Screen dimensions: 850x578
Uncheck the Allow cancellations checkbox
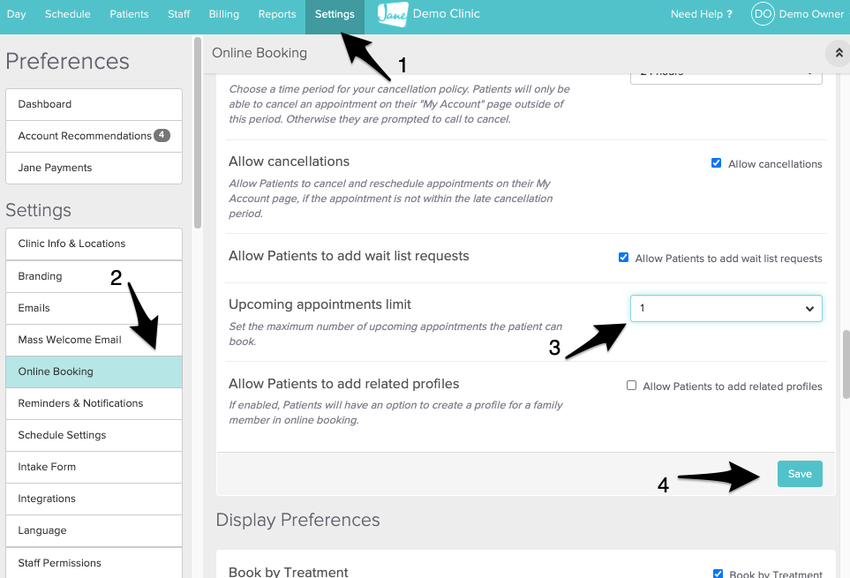(716, 163)
